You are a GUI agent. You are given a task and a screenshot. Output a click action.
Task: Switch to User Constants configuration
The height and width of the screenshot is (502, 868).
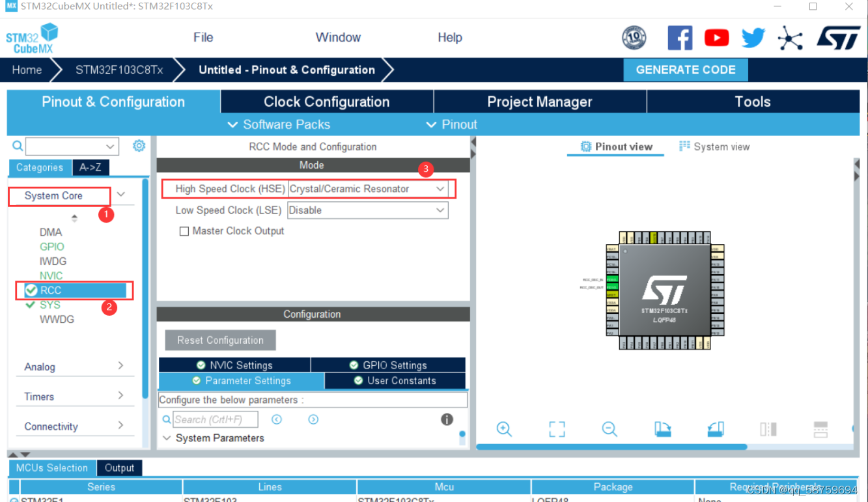tap(394, 380)
